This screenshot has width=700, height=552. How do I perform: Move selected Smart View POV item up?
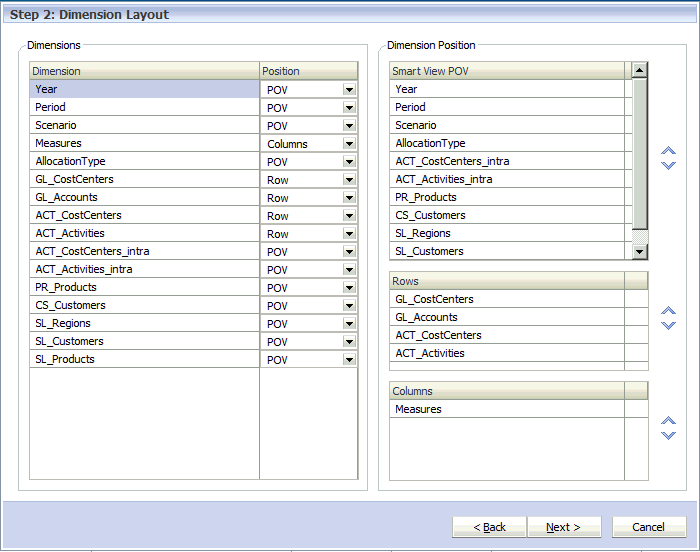[x=668, y=151]
